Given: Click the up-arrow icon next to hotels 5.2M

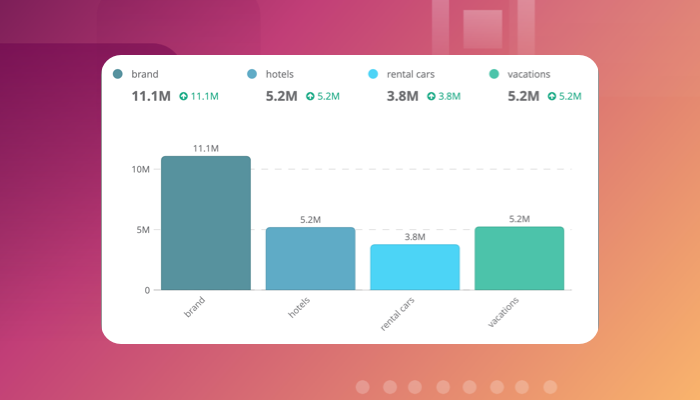Looking at the screenshot, I should pyautogui.click(x=310, y=97).
